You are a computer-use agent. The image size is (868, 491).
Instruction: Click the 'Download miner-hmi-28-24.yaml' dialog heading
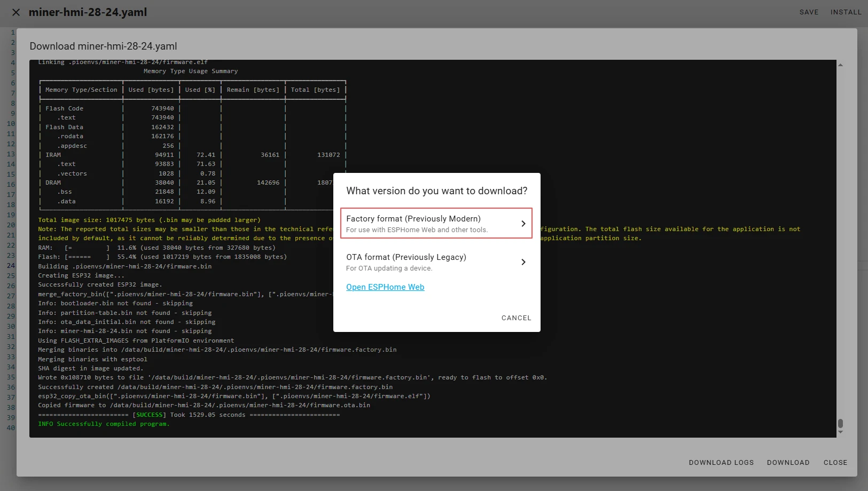tap(103, 46)
